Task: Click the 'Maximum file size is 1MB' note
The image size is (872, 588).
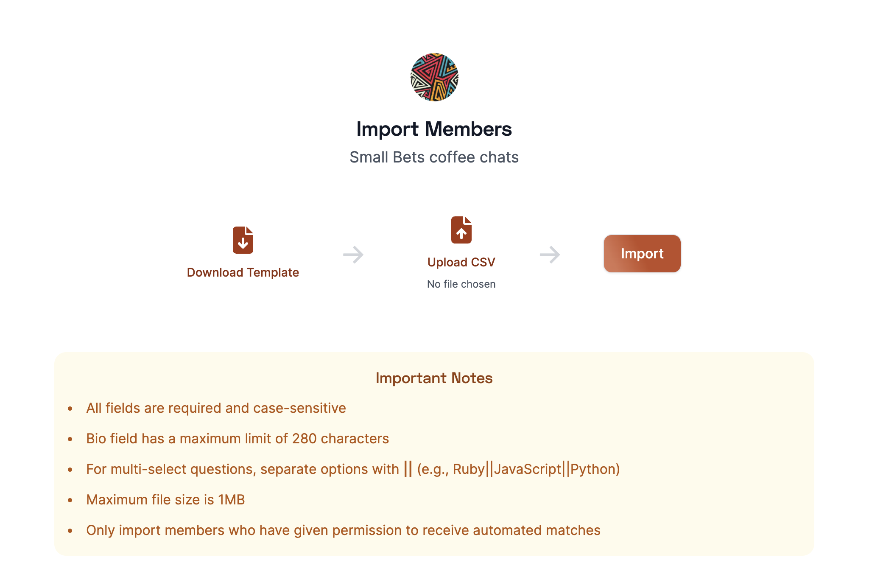Action: click(x=165, y=500)
